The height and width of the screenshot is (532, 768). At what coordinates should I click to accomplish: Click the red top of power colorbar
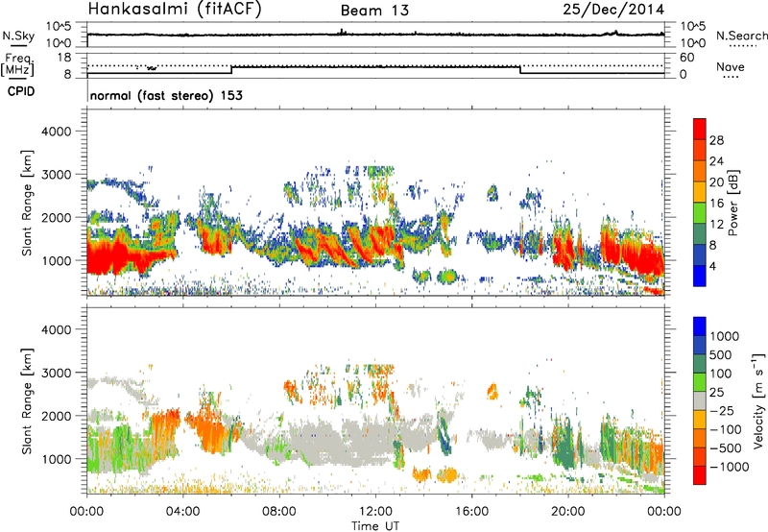[700, 129]
